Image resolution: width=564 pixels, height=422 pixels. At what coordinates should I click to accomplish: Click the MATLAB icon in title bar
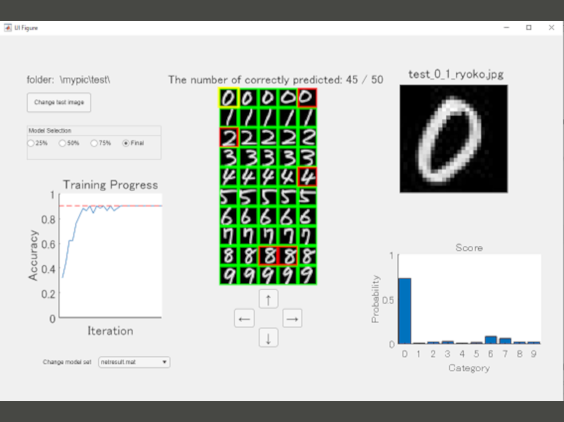(8, 28)
